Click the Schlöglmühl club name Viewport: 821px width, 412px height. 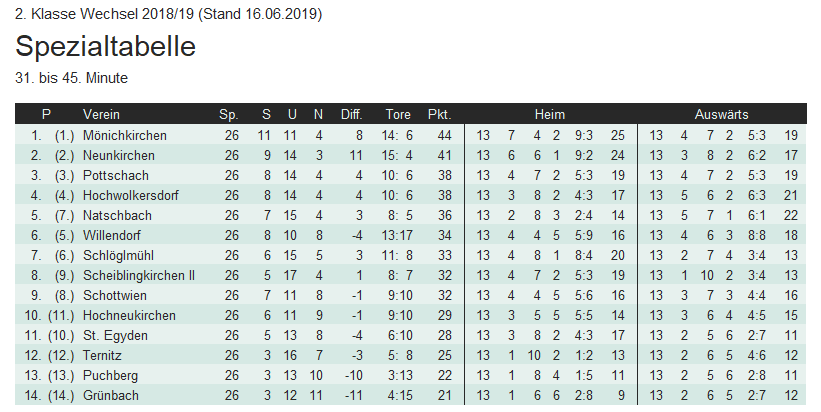pyautogui.click(x=118, y=255)
